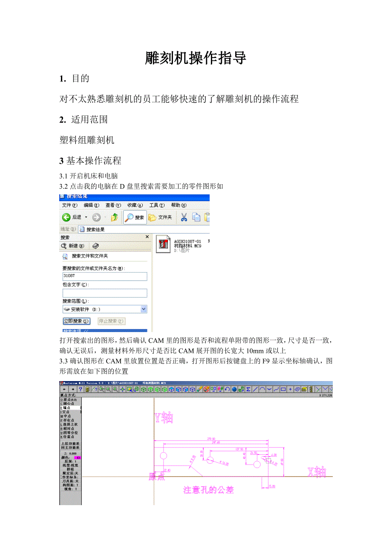The image size is (392, 555).
Task: Click the 立即搜索 (Search Now) button
Action: (76, 321)
